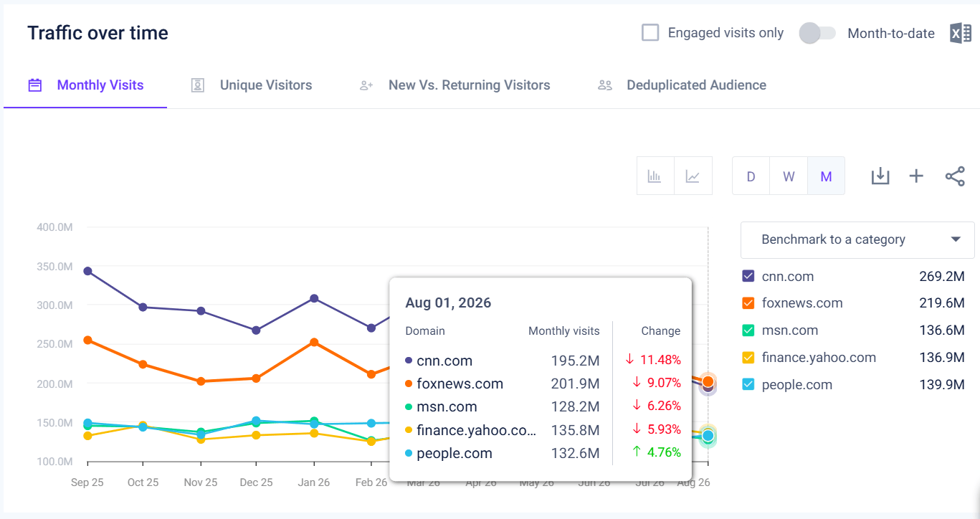980x519 pixels.
Task: Click the Aug 01, 2026 tooltip date
Action: pos(448,303)
